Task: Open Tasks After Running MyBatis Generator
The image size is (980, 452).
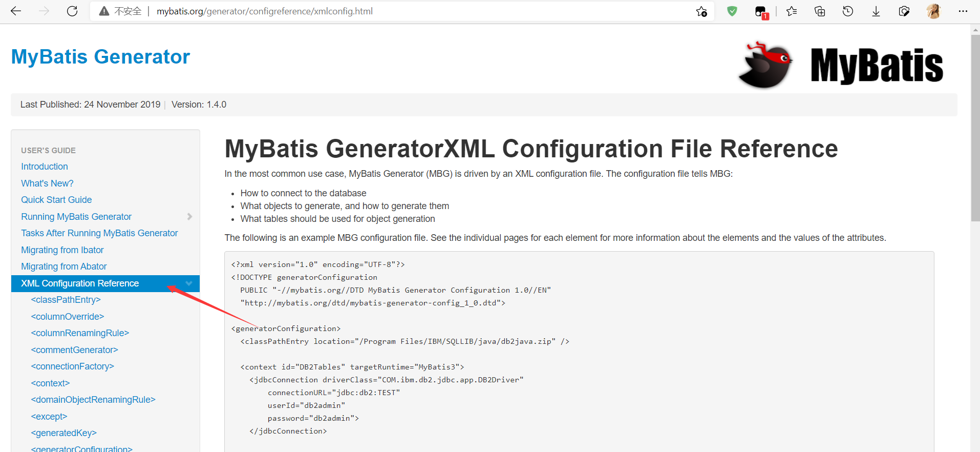Action: point(99,233)
